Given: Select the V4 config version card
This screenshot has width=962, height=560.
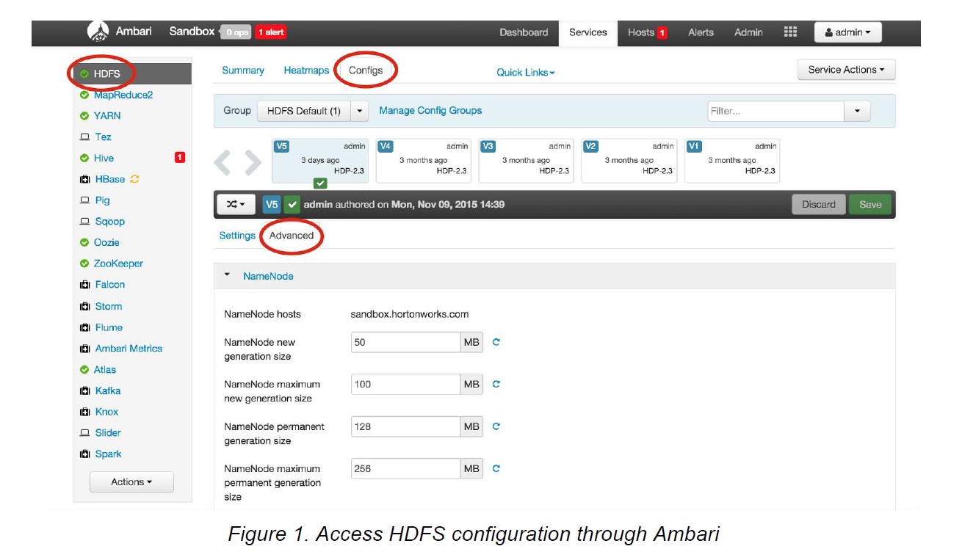Looking at the screenshot, I should coord(423,161).
